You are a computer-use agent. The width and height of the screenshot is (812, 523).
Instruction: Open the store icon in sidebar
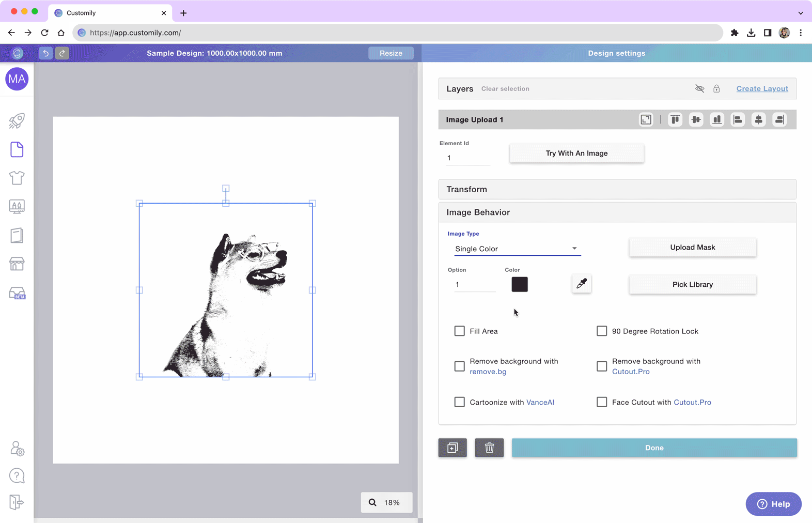[x=17, y=264]
